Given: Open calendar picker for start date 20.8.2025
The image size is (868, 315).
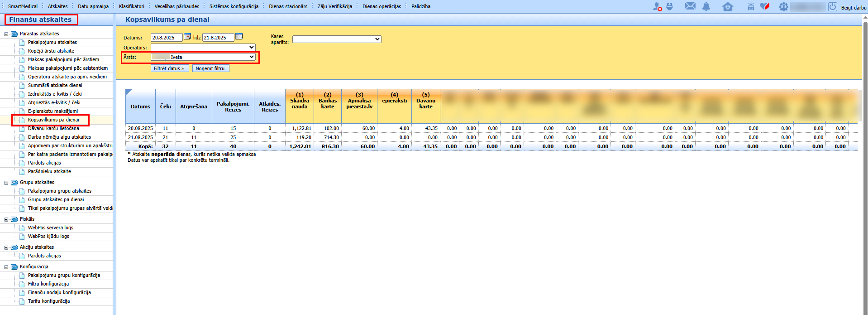Looking at the screenshot, I should (x=187, y=37).
